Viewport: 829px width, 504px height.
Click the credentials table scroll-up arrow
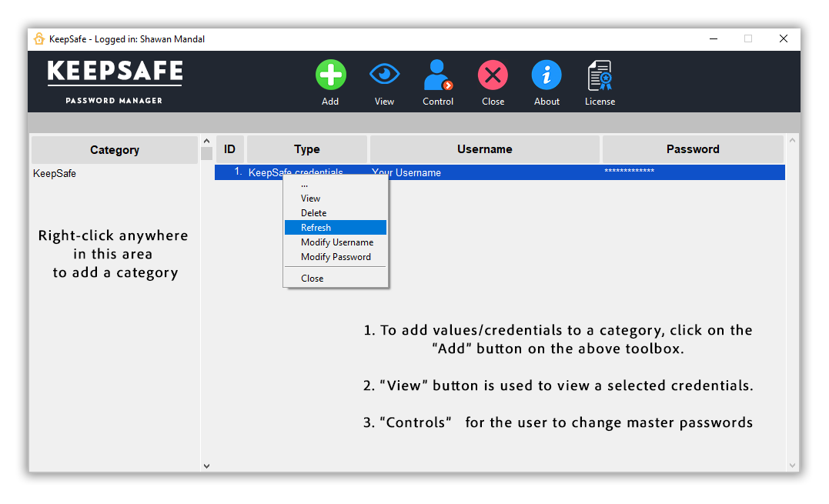pyautogui.click(x=792, y=141)
